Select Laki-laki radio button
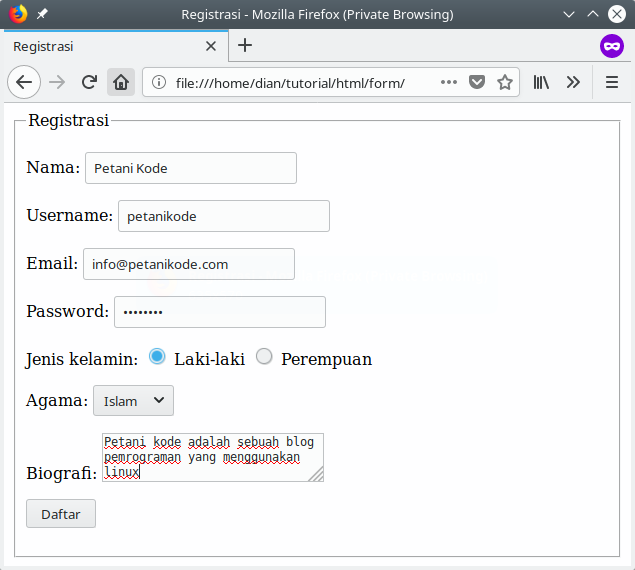This screenshot has height=570, width=635. click(157, 357)
